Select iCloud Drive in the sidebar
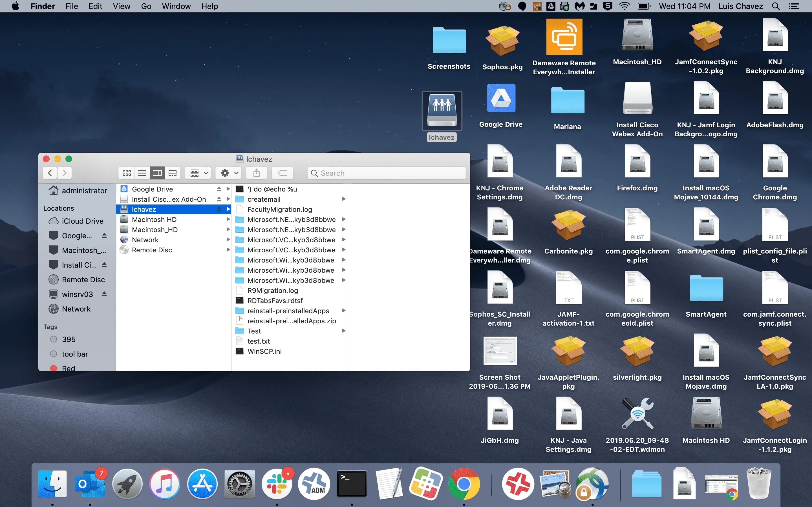Viewport: 812px width, 507px height. click(82, 221)
